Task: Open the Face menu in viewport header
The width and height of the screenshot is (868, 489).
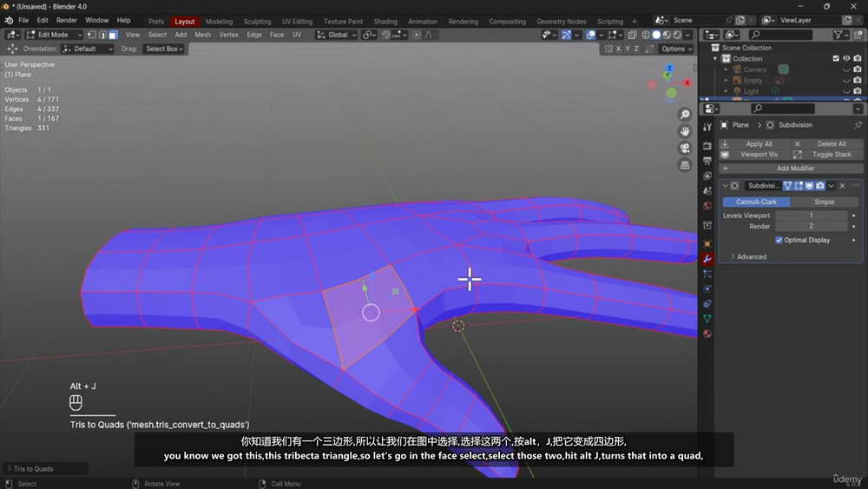Action: click(x=277, y=35)
